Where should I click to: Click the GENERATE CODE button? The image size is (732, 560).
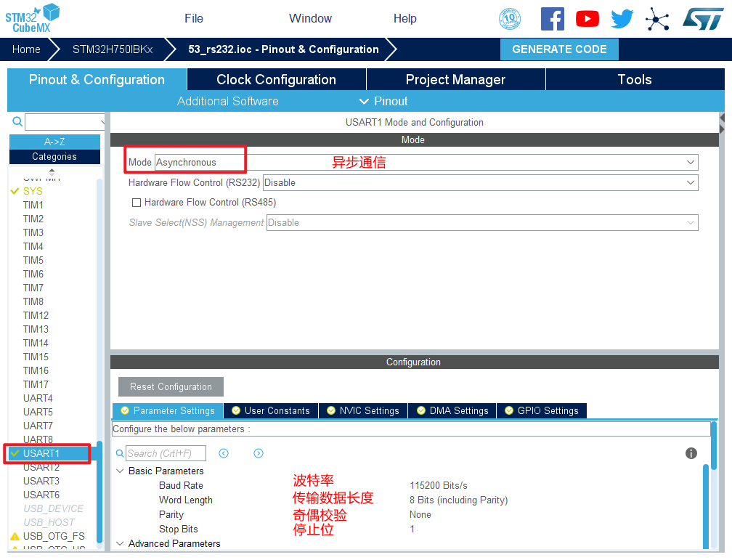[559, 49]
